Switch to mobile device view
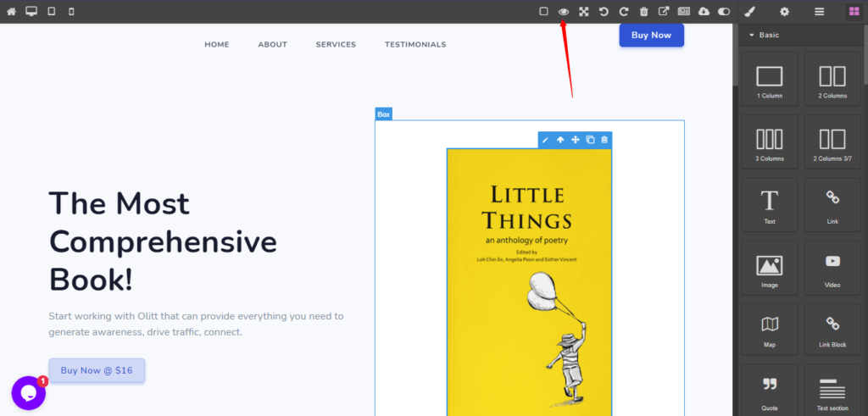868x416 pixels. 71,12
